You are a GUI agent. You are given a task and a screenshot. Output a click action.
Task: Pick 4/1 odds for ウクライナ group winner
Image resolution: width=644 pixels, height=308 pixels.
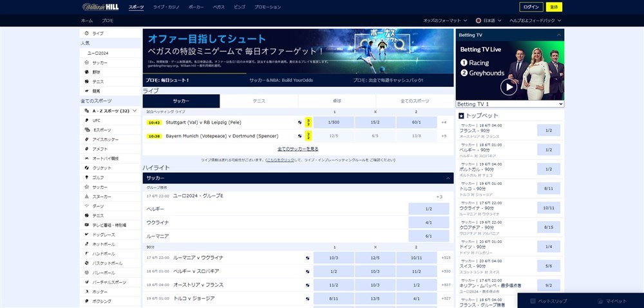[429, 222]
